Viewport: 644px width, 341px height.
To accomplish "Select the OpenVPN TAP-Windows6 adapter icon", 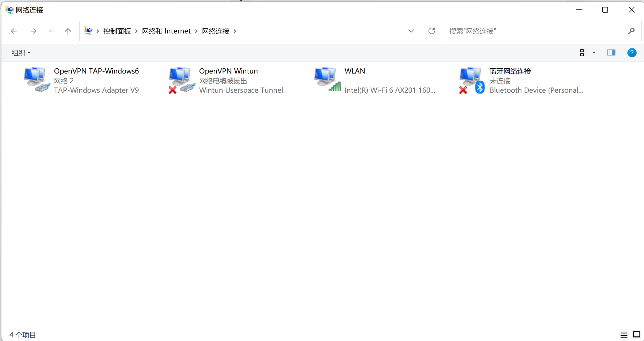I will coord(37,80).
